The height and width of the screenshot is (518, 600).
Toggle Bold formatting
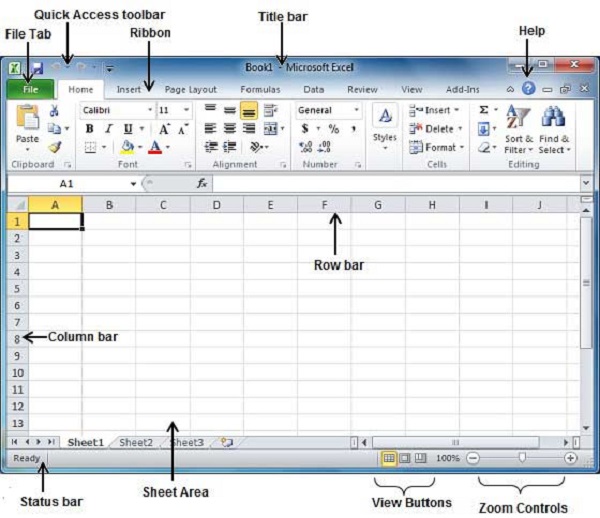pos(90,129)
